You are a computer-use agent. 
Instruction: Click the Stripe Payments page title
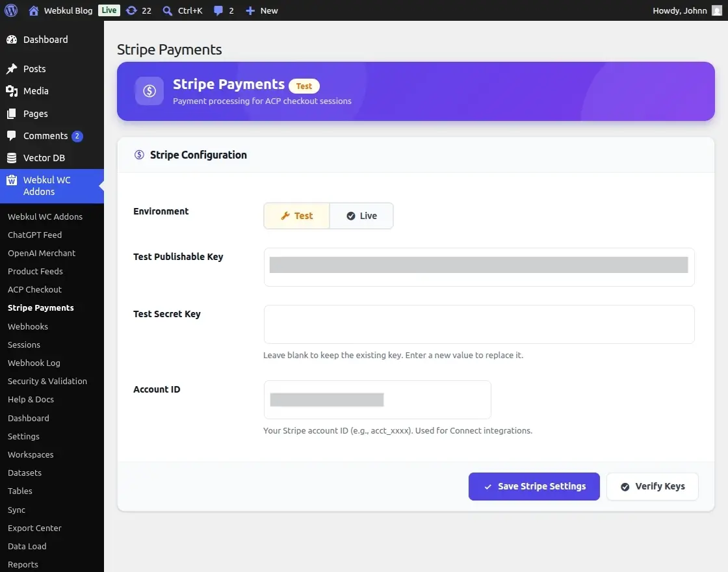170,49
